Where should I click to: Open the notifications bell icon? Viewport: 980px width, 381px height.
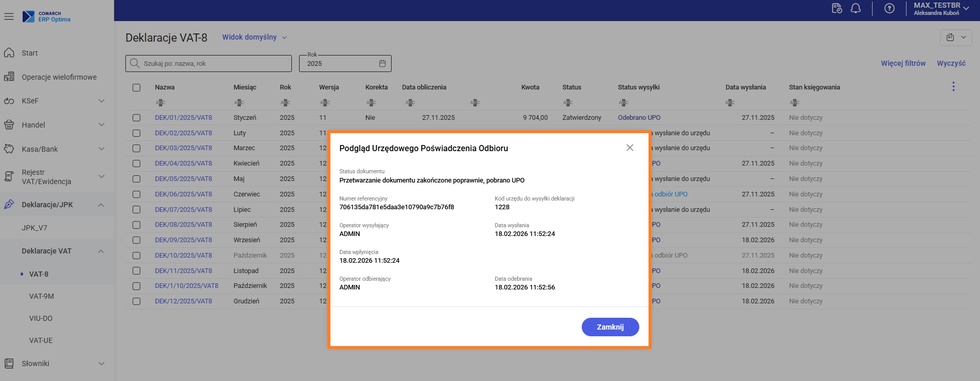(856, 9)
